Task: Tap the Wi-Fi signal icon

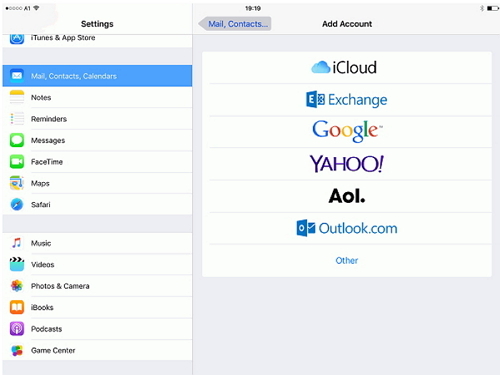Action: click(36, 8)
